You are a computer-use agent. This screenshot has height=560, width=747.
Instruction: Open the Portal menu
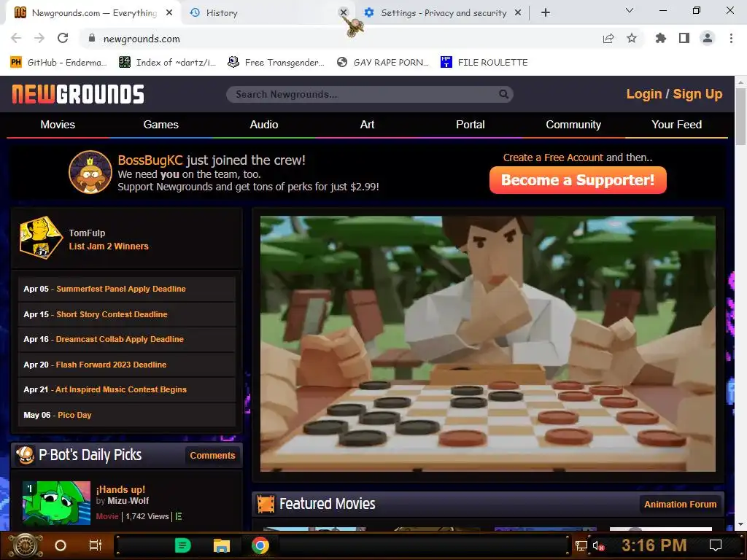[x=471, y=125]
